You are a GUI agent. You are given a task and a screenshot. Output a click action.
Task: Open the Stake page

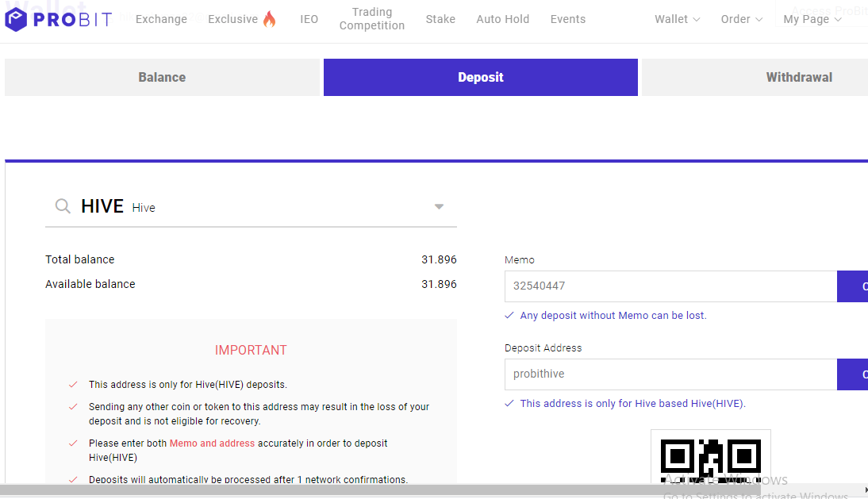(x=440, y=19)
